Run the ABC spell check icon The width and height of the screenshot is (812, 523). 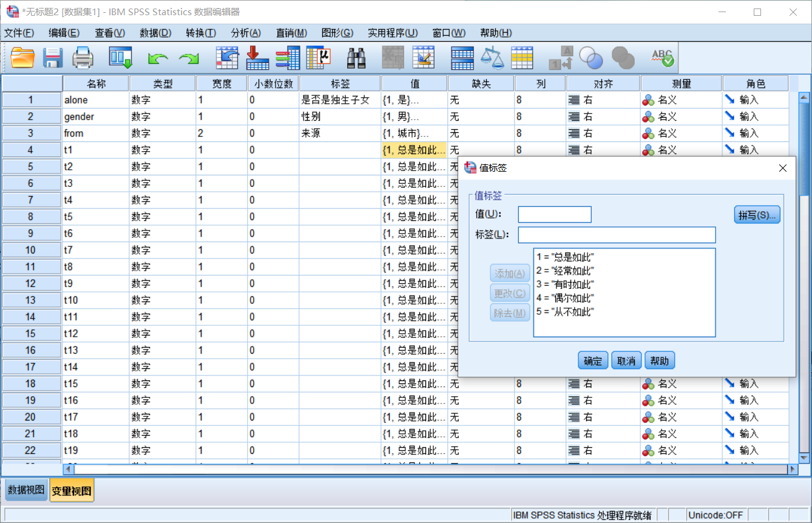662,58
